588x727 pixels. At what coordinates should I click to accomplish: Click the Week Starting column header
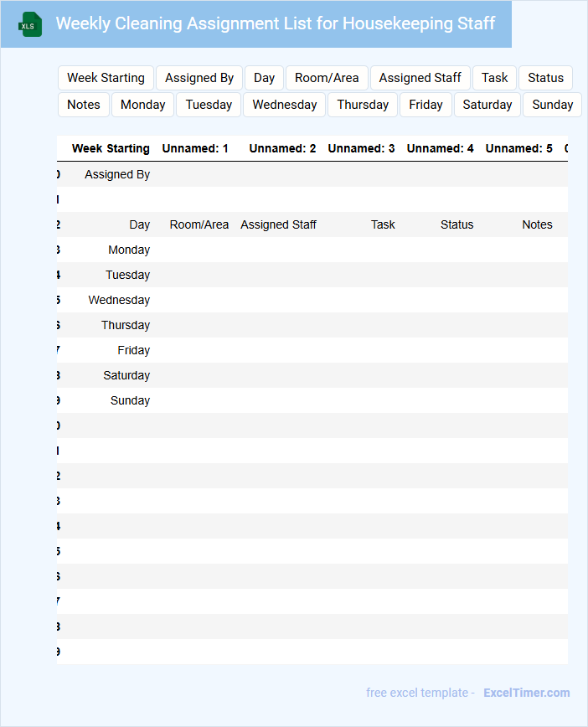[111, 148]
